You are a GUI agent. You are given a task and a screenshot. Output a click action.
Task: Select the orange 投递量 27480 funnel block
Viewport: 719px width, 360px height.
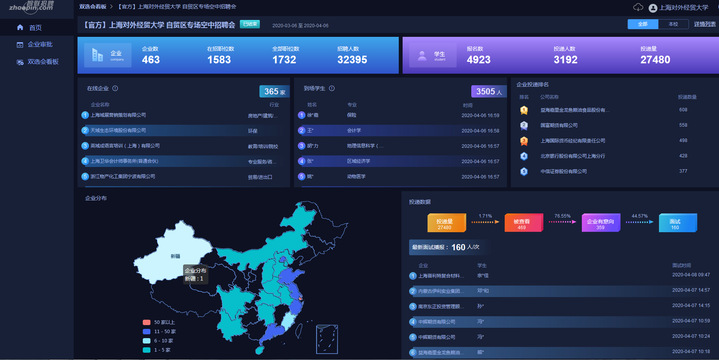446,223
